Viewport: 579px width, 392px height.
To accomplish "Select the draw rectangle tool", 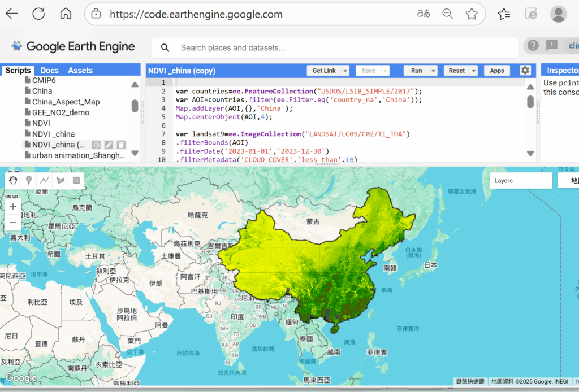I will pyautogui.click(x=76, y=180).
